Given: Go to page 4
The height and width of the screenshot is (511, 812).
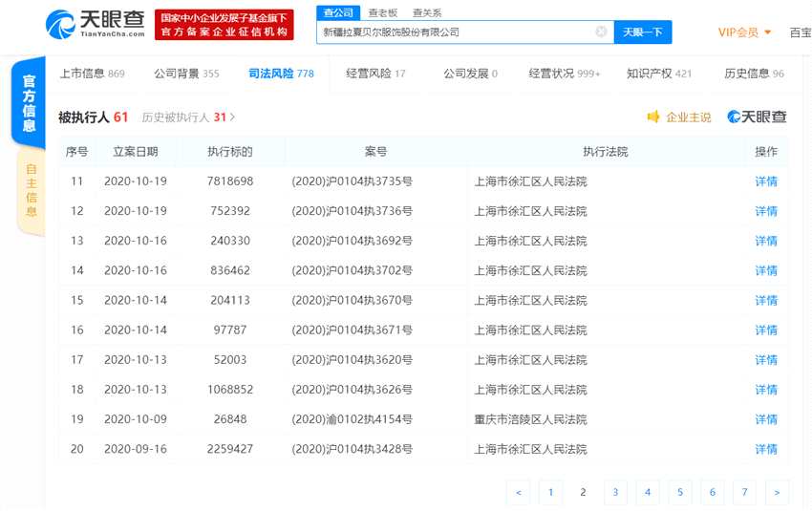Looking at the screenshot, I should (648, 492).
